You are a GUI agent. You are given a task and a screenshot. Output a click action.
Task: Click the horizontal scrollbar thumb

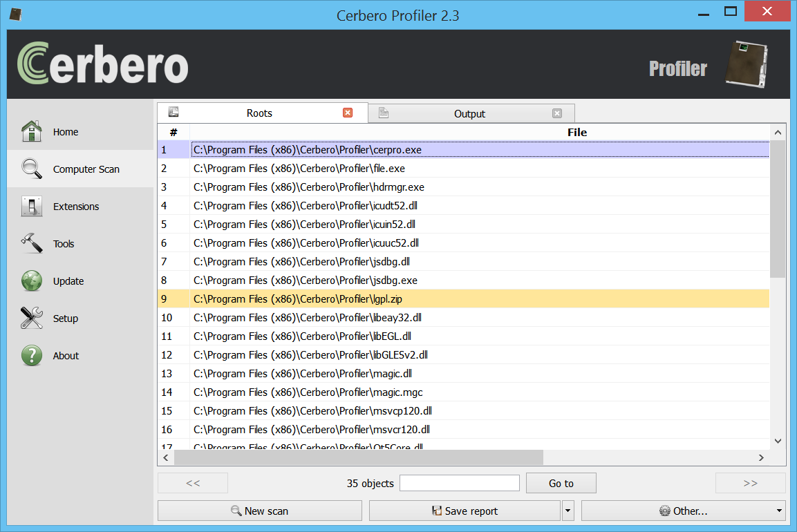[358, 457]
